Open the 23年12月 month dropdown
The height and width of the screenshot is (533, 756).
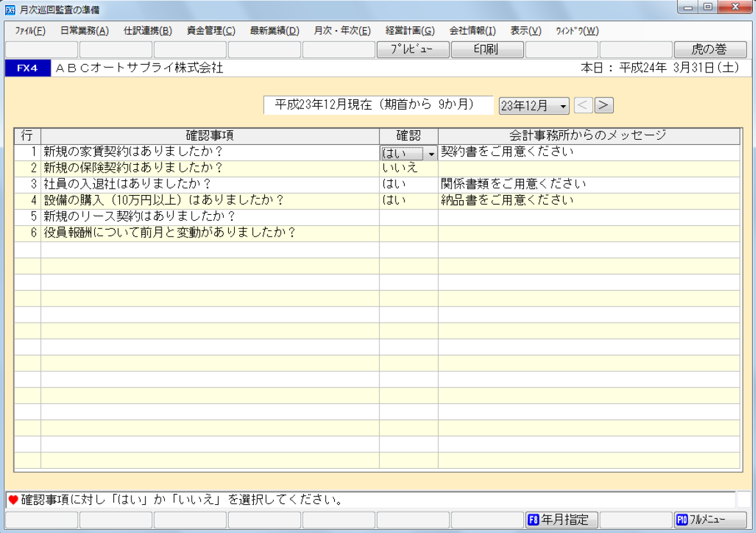(534, 106)
